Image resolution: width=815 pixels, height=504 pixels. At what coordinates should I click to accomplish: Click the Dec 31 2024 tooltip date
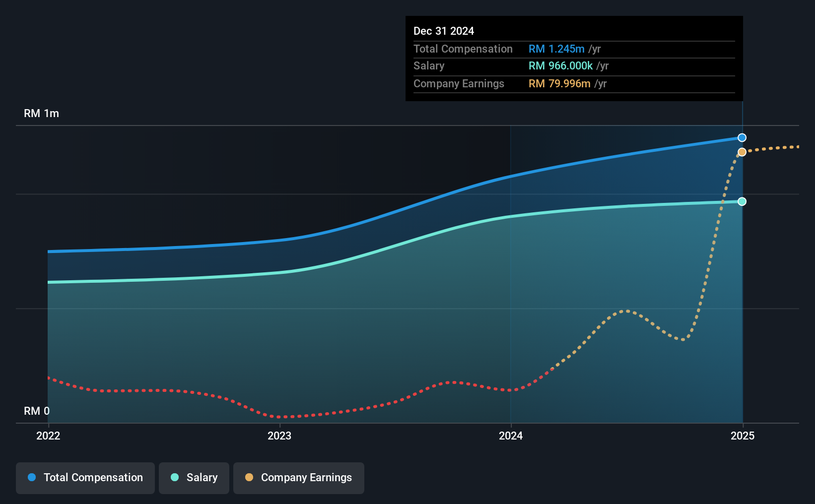pos(444,31)
